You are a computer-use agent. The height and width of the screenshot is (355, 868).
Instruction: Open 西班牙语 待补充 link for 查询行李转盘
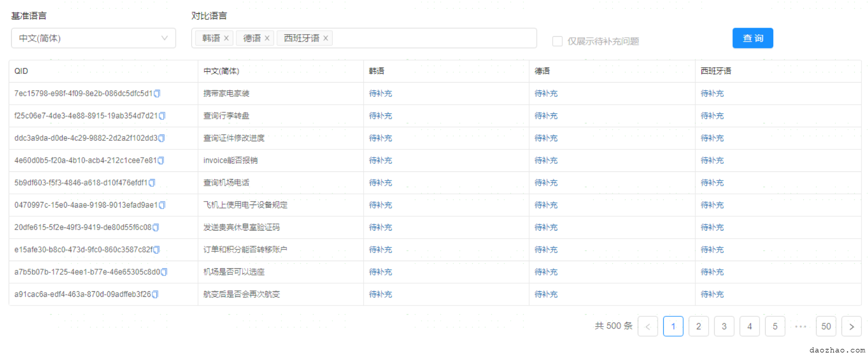click(712, 116)
